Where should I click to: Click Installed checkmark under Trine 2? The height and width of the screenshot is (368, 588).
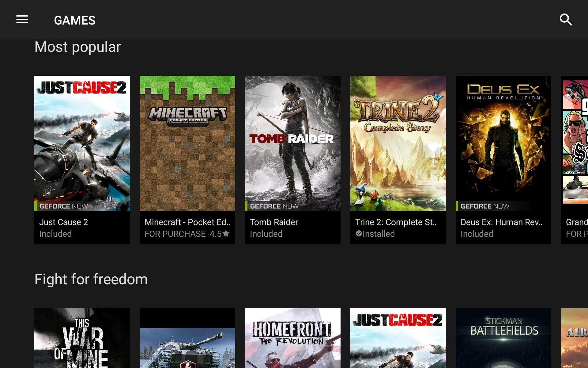359,234
